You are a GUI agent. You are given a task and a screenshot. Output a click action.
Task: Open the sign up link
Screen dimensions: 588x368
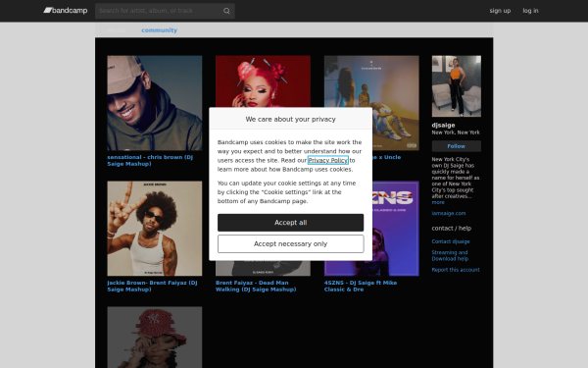(x=500, y=11)
